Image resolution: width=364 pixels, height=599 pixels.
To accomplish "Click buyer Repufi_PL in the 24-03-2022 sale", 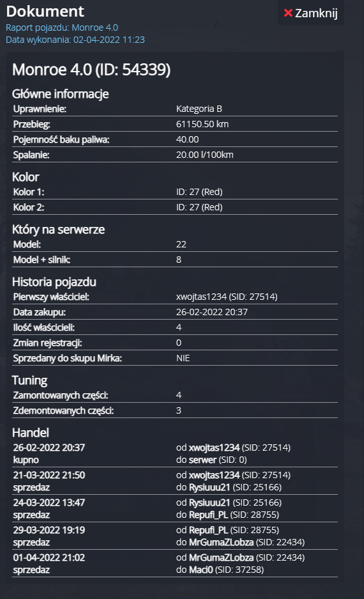I will click(x=208, y=515).
